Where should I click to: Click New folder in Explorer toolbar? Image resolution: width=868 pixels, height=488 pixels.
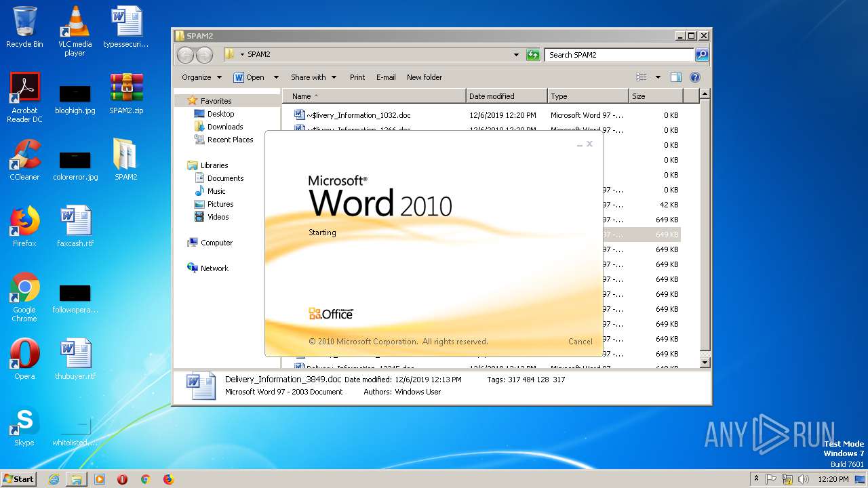tap(425, 77)
